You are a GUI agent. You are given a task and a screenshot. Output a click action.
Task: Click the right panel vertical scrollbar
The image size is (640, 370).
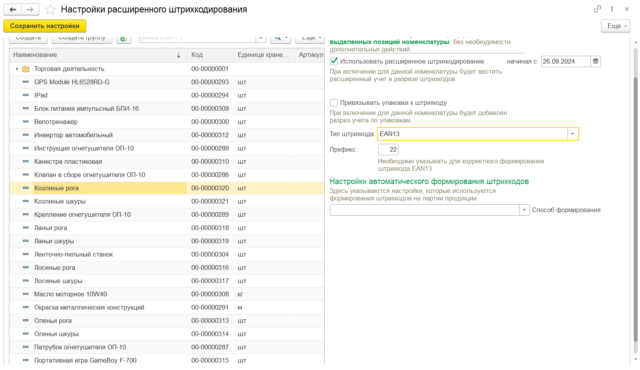pos(636,208)
